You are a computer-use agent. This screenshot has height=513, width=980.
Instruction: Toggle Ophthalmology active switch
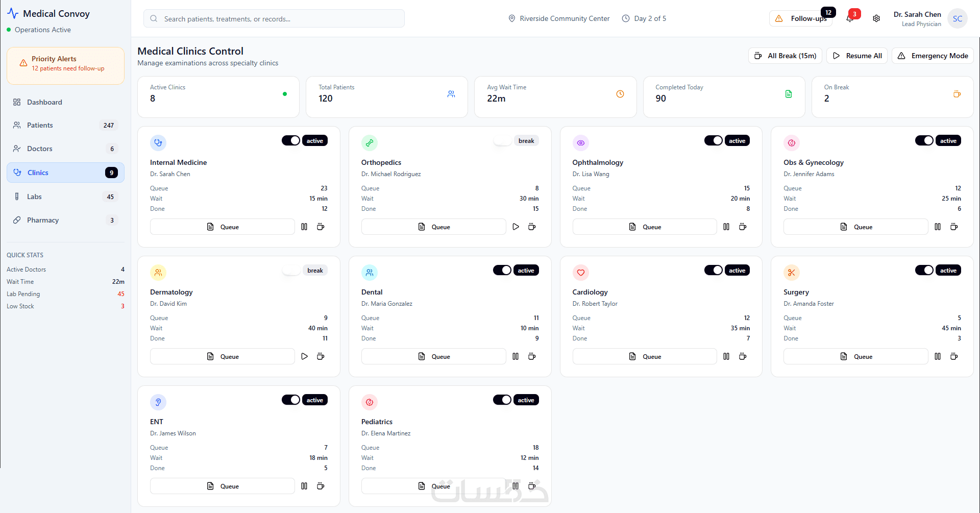[714, 140]
